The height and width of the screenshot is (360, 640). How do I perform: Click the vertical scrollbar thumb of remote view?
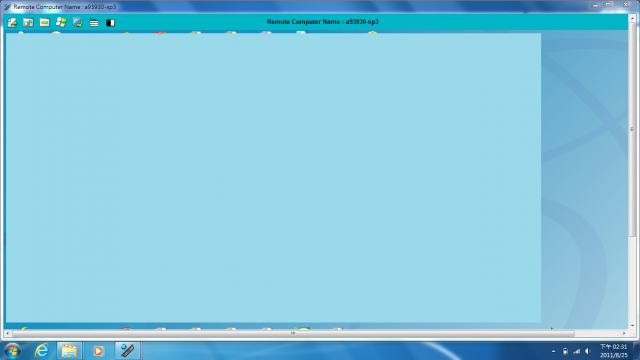pyautogui.click(x=632, y=129)
